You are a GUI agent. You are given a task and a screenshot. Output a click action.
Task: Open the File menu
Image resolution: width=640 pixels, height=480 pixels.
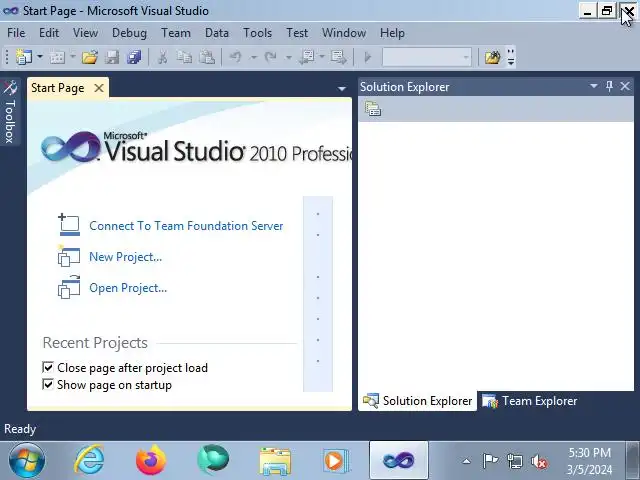16,33
